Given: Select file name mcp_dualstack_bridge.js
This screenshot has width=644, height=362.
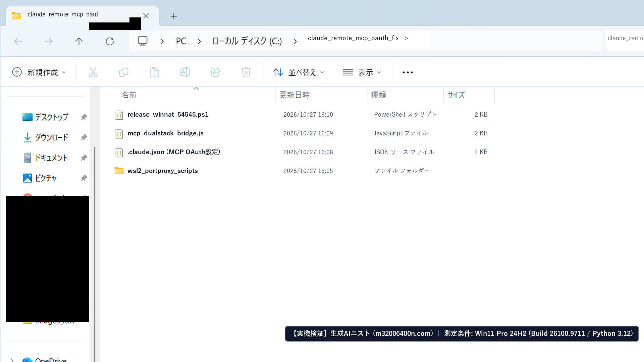Looking at the screenshot, I should [x=165, y=133].
